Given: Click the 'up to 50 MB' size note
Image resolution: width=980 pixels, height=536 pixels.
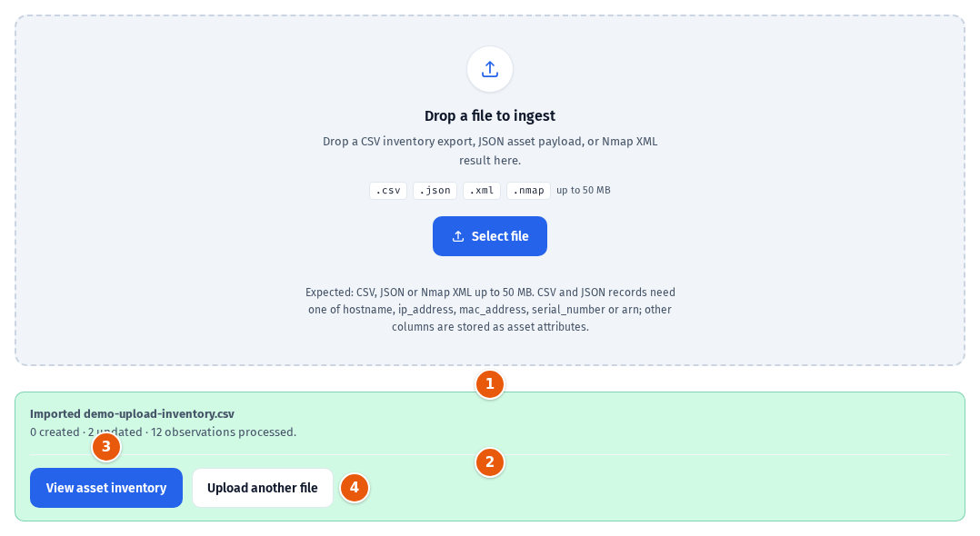Looking at the screenshot, I should 584,190.
